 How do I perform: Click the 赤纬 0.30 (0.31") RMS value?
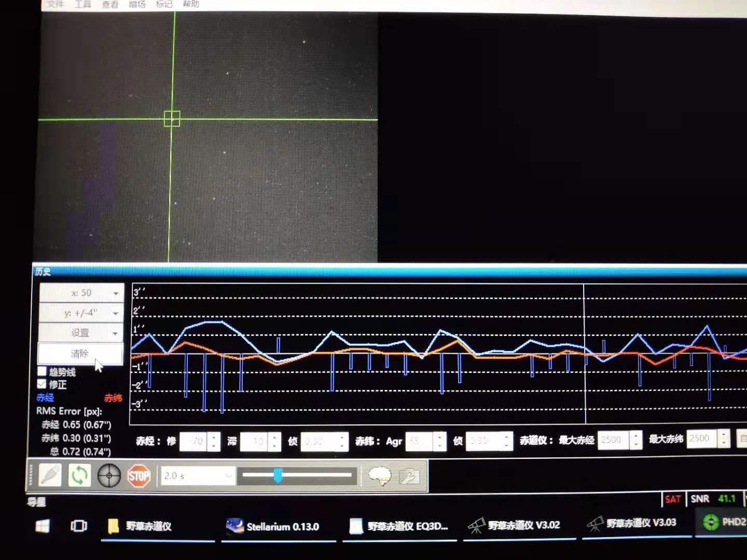tap(76, 438)
